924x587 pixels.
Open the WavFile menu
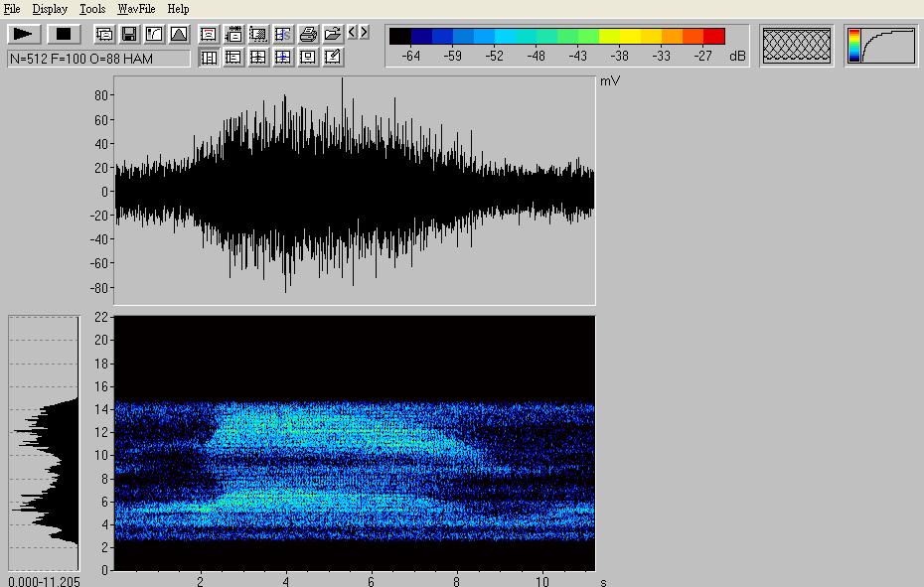[136, 9]
